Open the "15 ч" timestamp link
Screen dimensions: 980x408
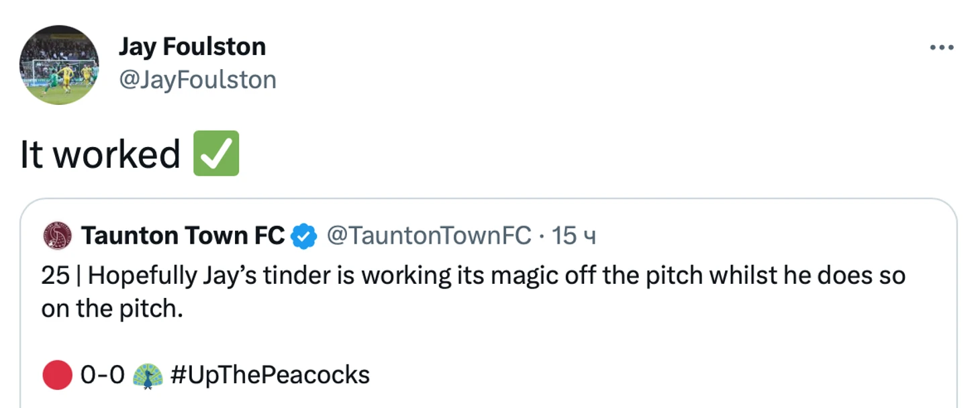point(574,236)
